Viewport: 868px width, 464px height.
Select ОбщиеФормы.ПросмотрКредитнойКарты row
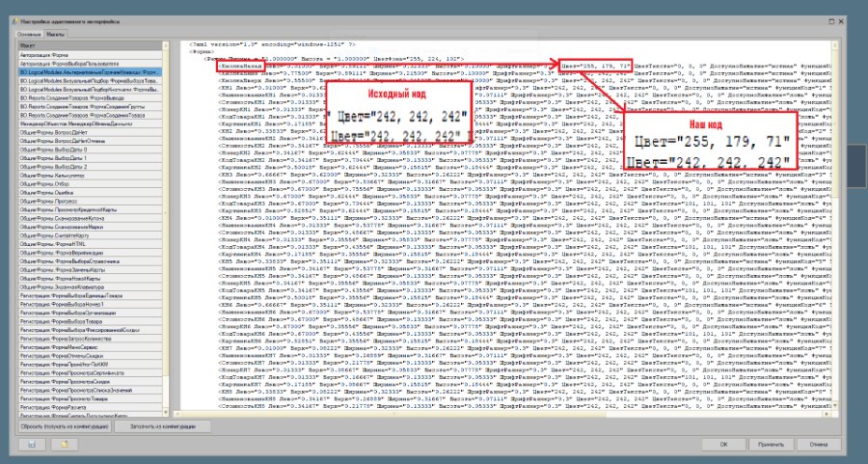(x=91, y=209)
